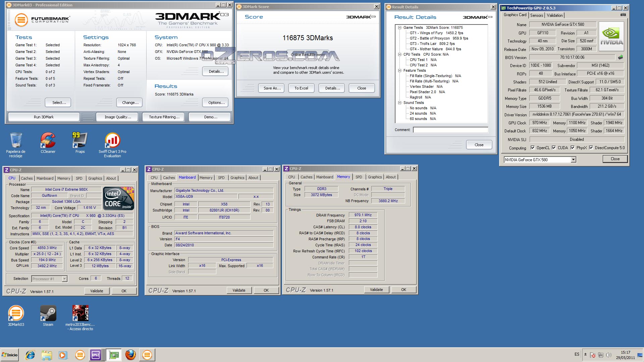Open the Papelera de reciclaje desktop icon

tap(16, 145)
